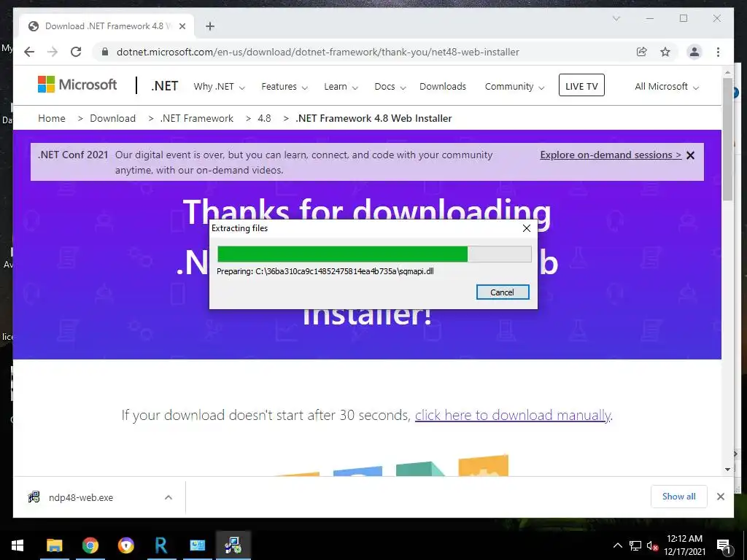Open the yellow shield app on taskbar
The width and height of the screenshot is (747, 560).
(x=125, y=545)
